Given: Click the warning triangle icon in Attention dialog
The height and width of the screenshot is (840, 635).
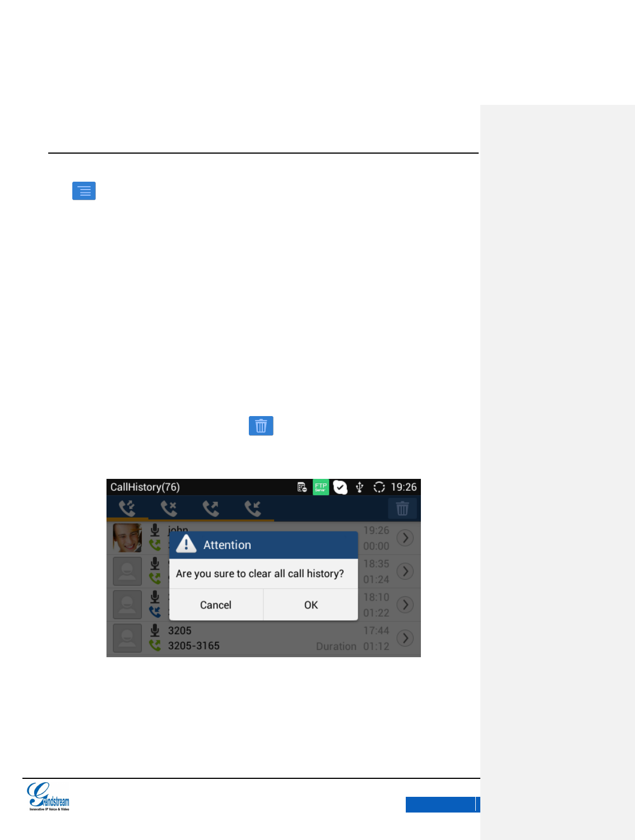Looking at the screenshot, I should pos(186,544).
